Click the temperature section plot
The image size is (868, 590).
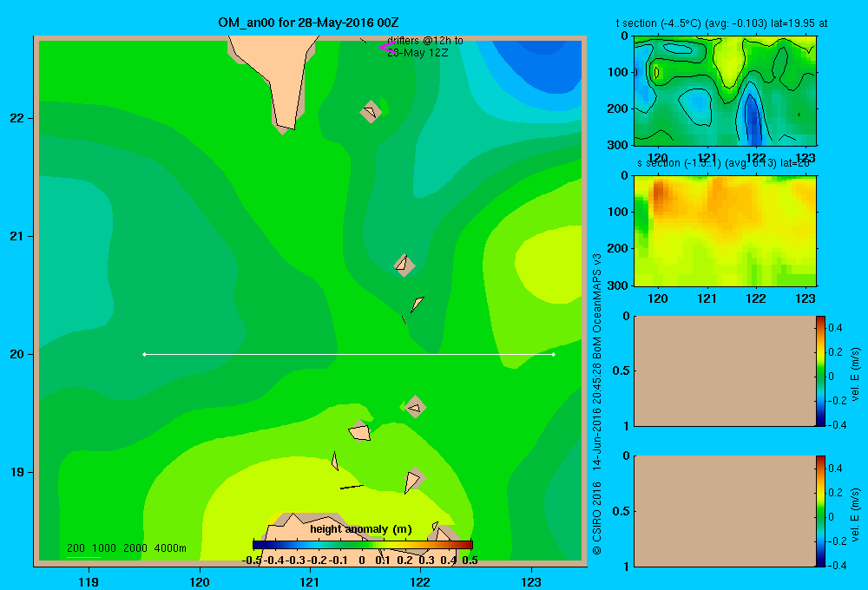725,91
